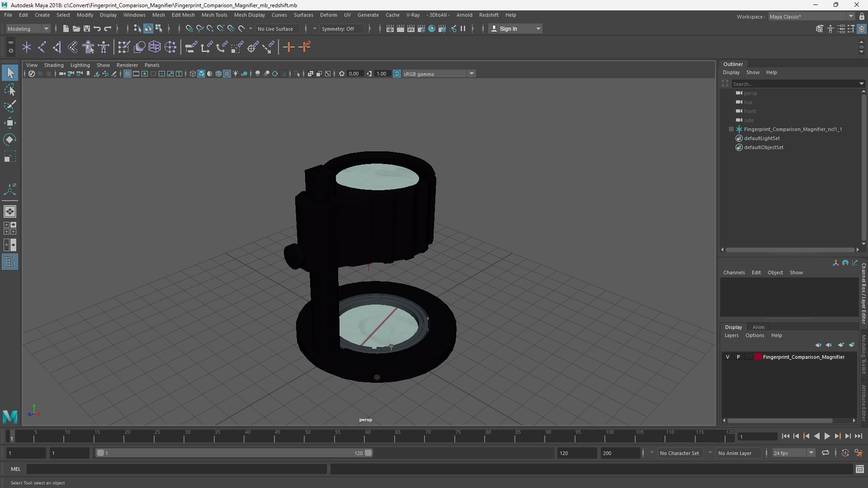Click the Undo arrow icon
The width and height of the screenshot is (868, 488).
click(x=97, y=28)
